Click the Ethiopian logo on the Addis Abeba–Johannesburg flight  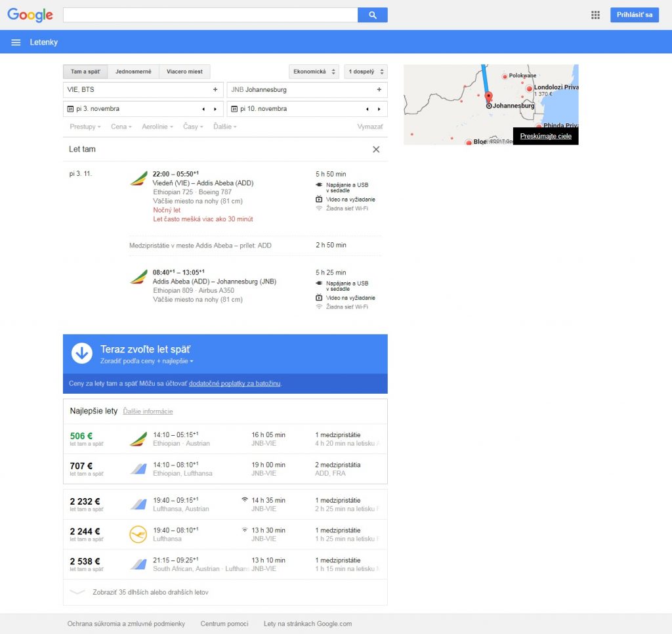pyautogui.click(x=138, y=276)
